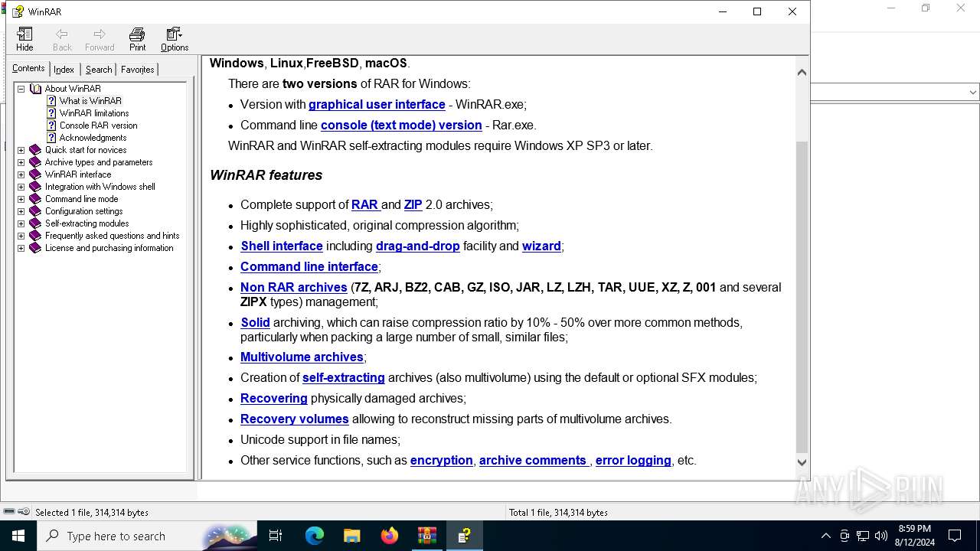The height and width of the screenshot is (551, 980).
Task: Expand the License and purchasing information node
Action: tap(21, 248)
